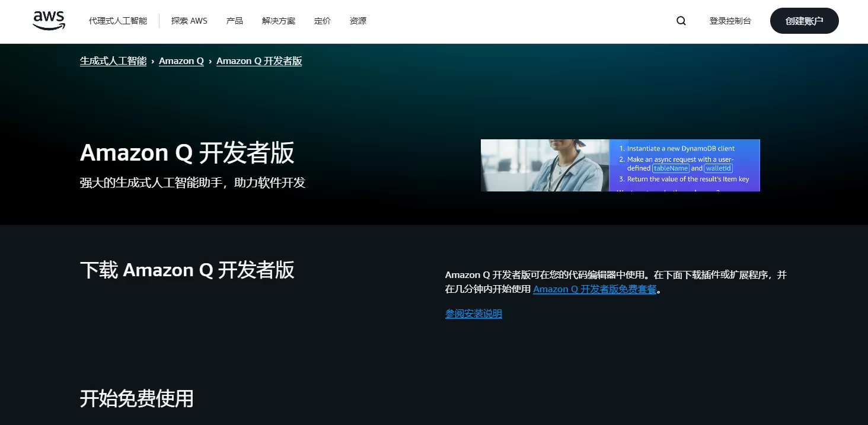868x425 pixels.
Task: Click the 下载 Amazon Q 开发者版 heading
Action: coord(187,270)
